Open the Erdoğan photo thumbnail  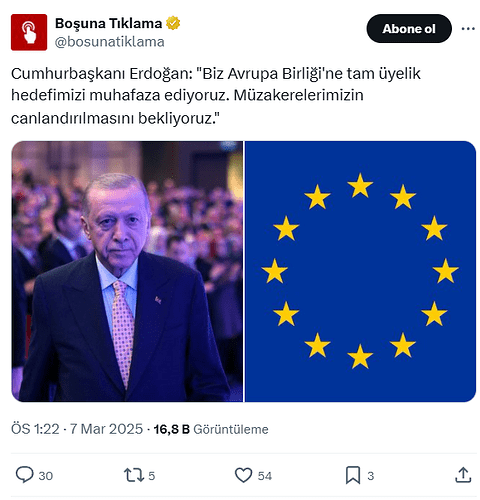(x=127, y=271)
